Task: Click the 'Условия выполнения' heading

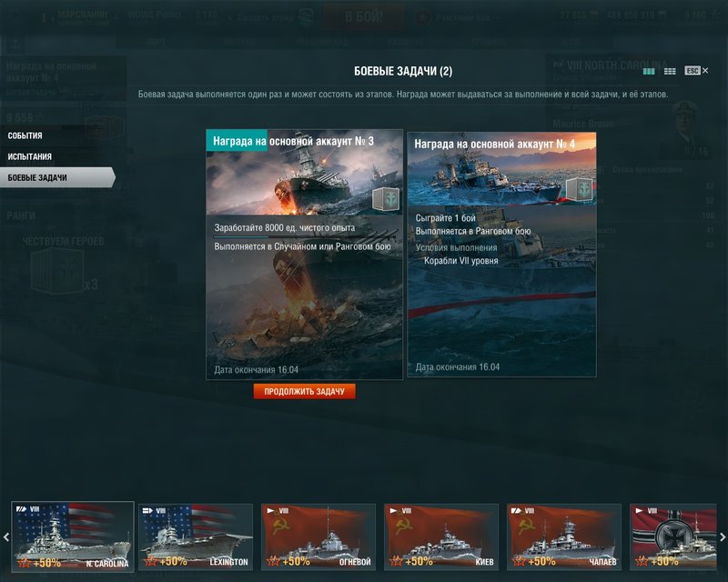Action: 456,248
